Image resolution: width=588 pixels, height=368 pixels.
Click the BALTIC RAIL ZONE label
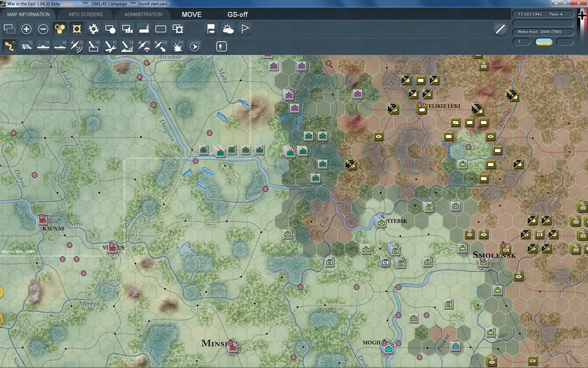(x=18, y=251)
